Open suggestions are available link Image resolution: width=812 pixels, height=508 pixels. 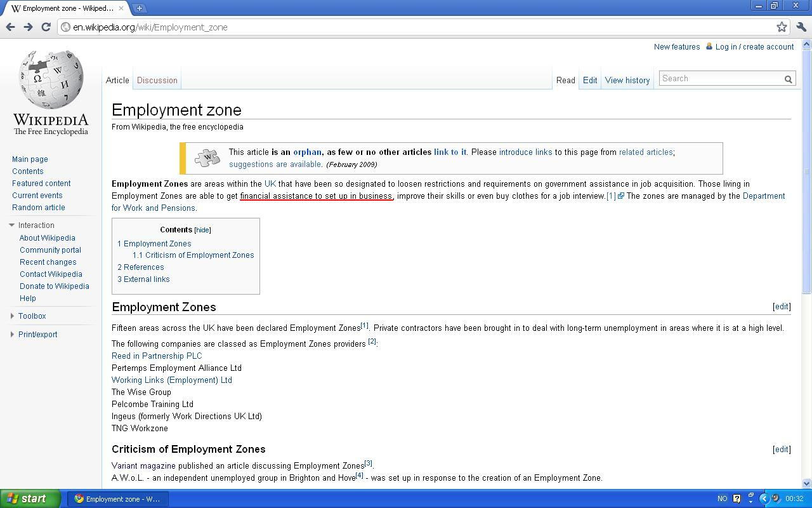point(275,164)
